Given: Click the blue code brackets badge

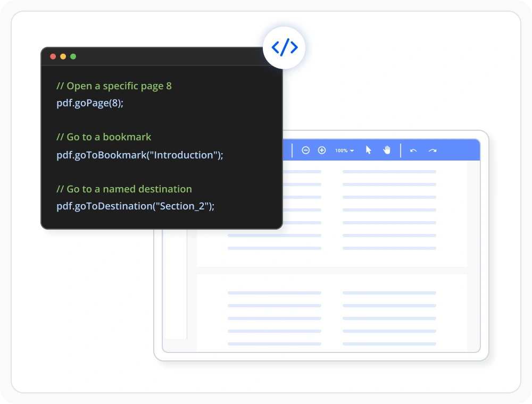Looking at the screenshot, I should pyautogui.click(x=284, y=47).
